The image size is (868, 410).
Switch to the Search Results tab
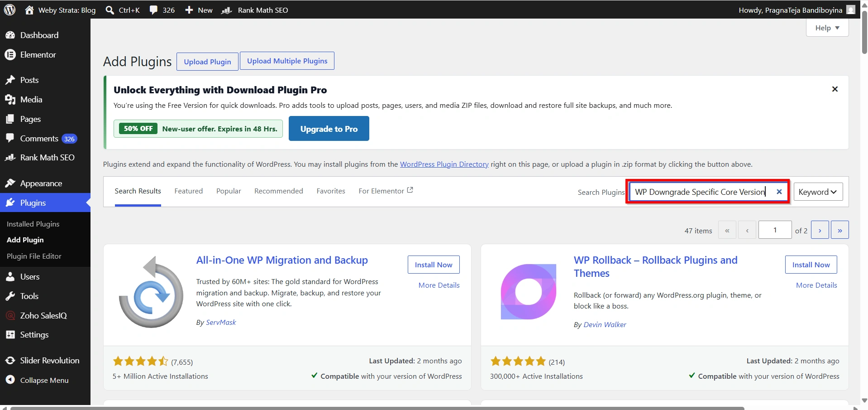click(138, 191)
